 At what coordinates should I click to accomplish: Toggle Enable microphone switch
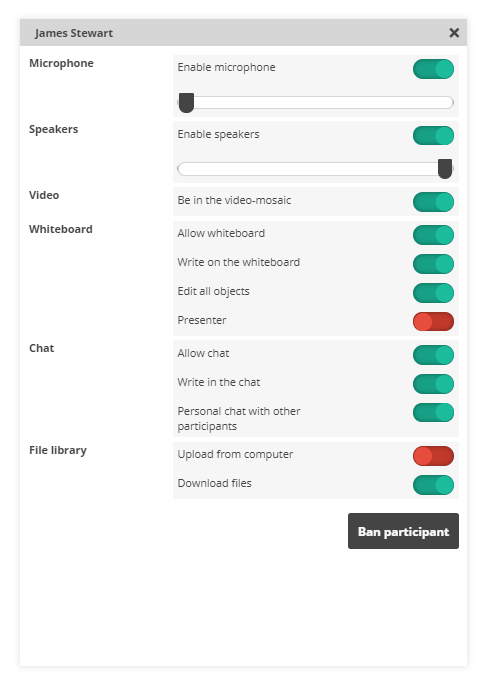tap(433, 69)
